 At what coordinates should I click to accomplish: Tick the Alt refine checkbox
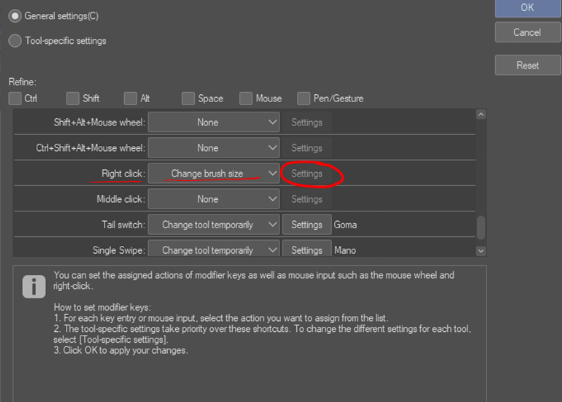130,98
